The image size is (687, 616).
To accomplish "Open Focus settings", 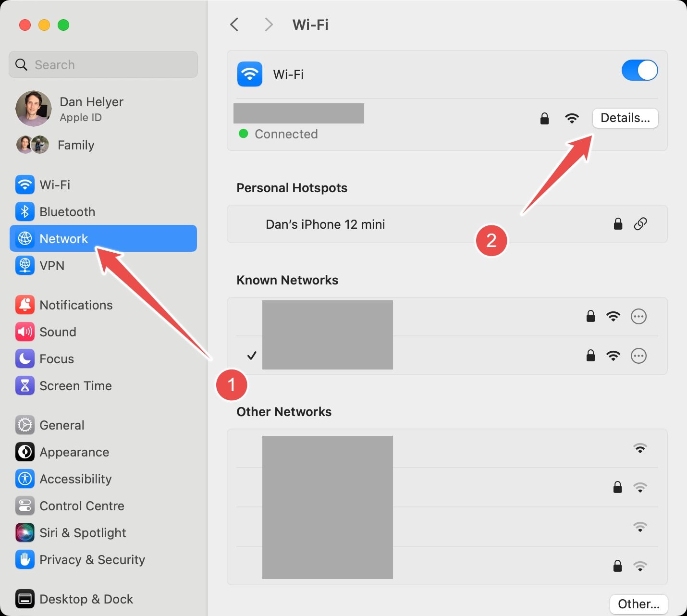I will coord(103,358).
